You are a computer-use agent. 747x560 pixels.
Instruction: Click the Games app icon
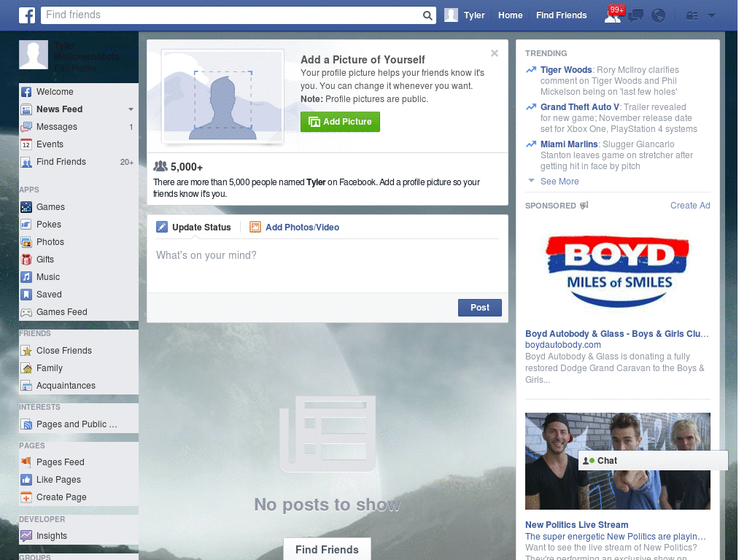(26, 207)
